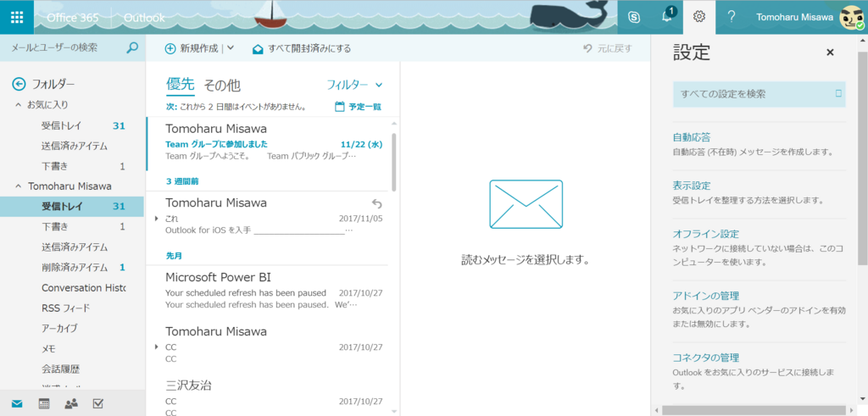
Task: Open the 表示設定 setting
Action: coord(692,186)
